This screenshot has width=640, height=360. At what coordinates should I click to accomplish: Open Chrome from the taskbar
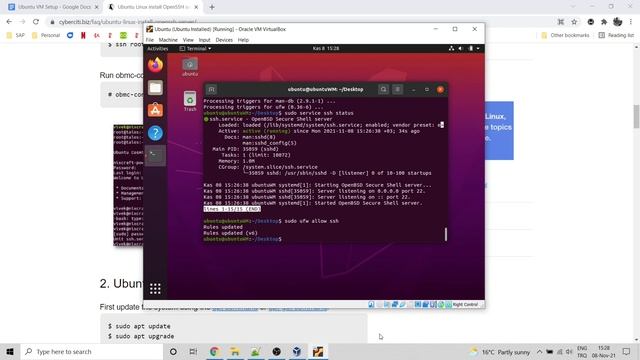pos(214,351)
